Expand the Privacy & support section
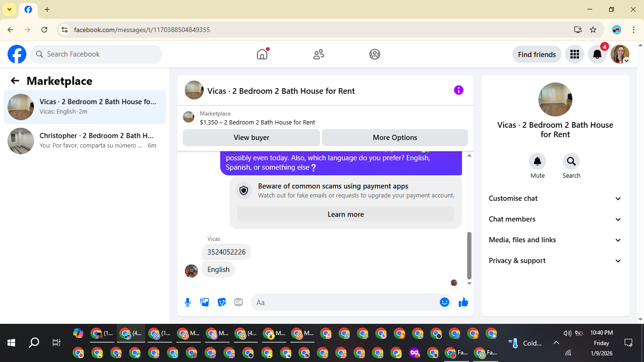Screen dimensions: 644x362 555,261
